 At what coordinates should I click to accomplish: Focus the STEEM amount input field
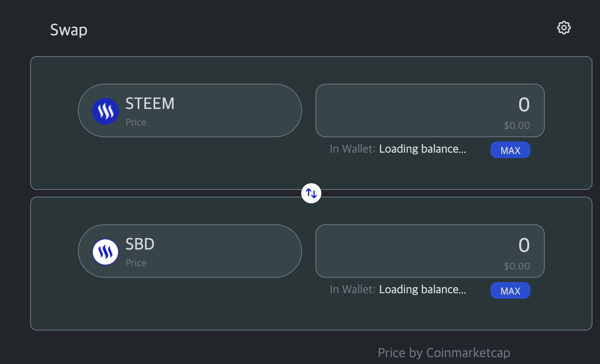(430, 105)
